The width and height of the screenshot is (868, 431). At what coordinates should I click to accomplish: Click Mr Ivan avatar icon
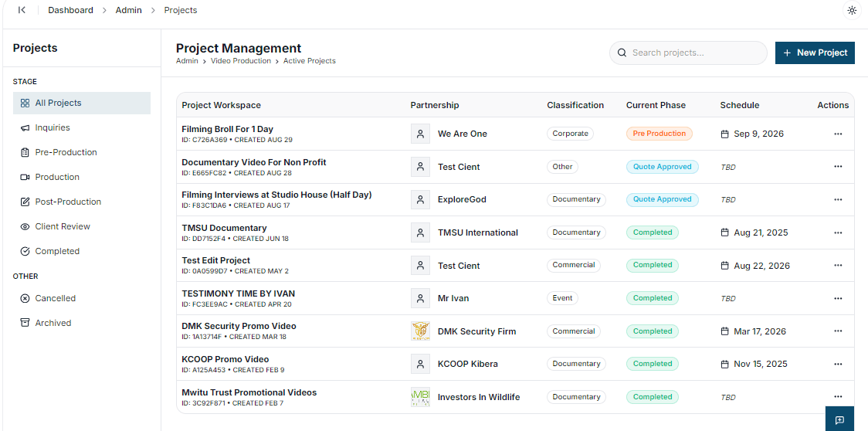coord(420,298)
